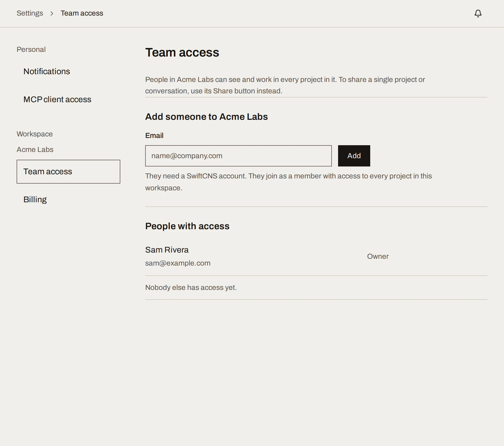Select the Sam Rivera name
Image resolution: width=504 pixels, height=446 pixels.
[x=167, y=250]
